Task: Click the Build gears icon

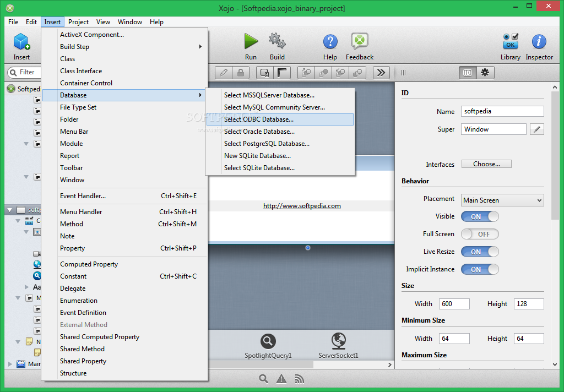Action: pyautogui.click(x=278, y=41)
